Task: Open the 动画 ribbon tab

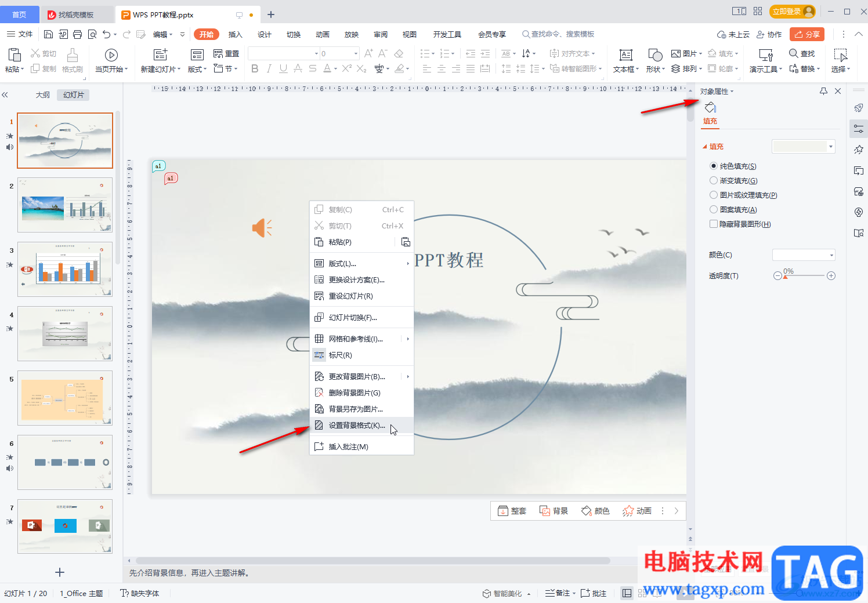Action: tap(323, 34)
